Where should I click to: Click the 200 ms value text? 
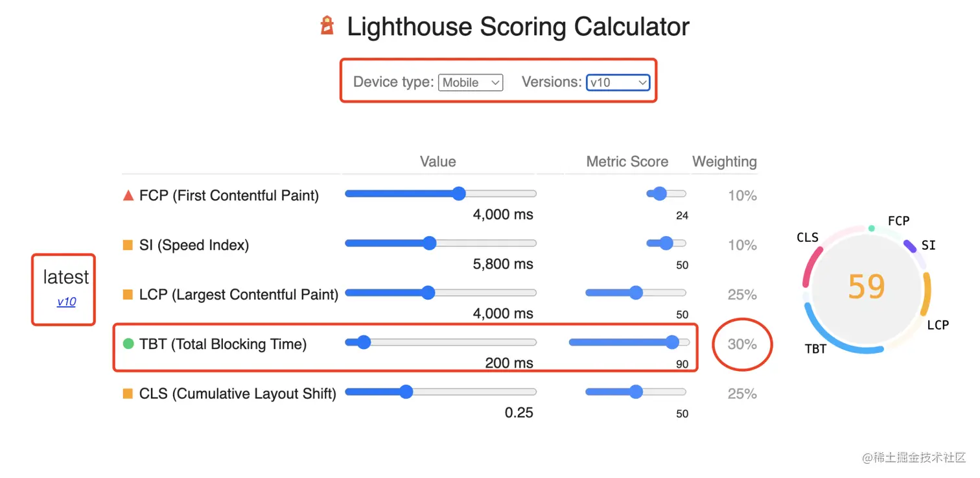click(509, 363)
